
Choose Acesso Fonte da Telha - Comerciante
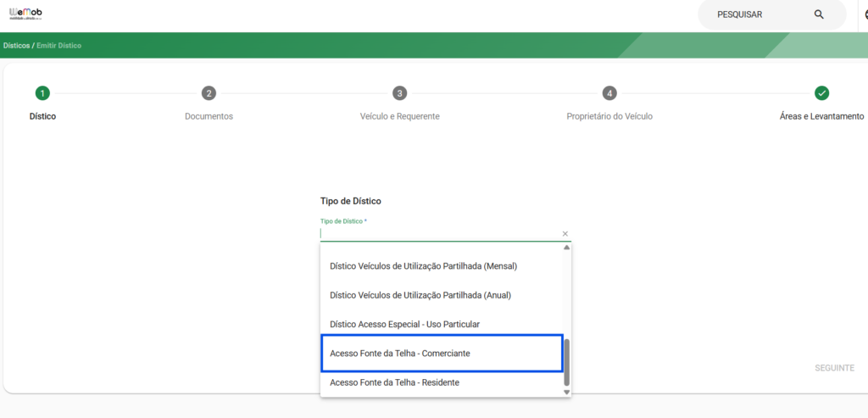pyautogui.click(x=441, y=354)
